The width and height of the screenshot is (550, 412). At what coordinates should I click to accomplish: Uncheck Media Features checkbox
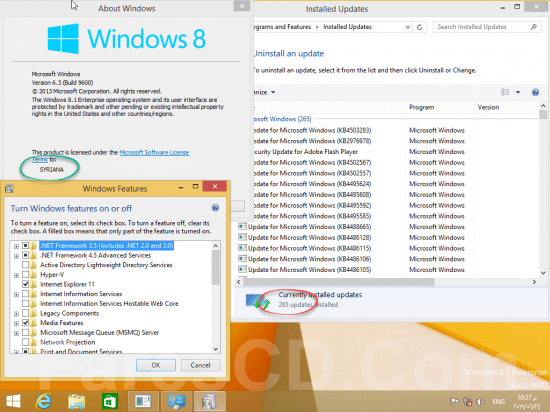[x=26, y=323]
